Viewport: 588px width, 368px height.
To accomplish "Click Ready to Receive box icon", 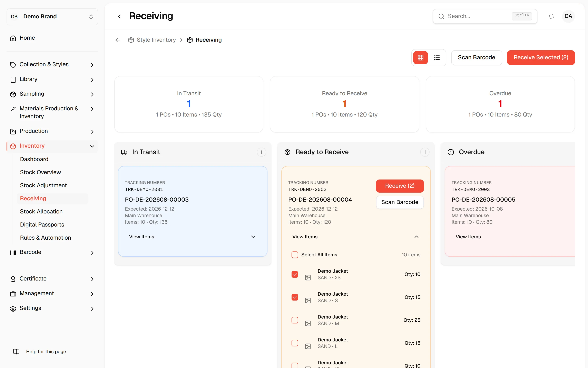I will point(287,152).
